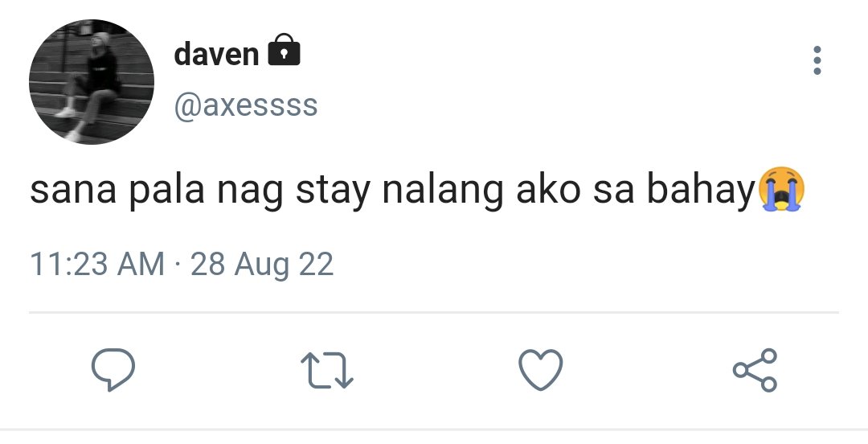Image resolution: width=868 pixels, height=444 pixels.
Task: Share the tweet via the share icon
Action: tap(755, 370)
